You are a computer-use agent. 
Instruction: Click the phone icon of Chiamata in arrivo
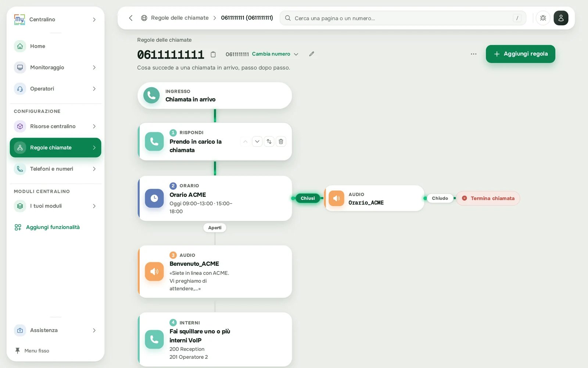click(x=151, y=96)
